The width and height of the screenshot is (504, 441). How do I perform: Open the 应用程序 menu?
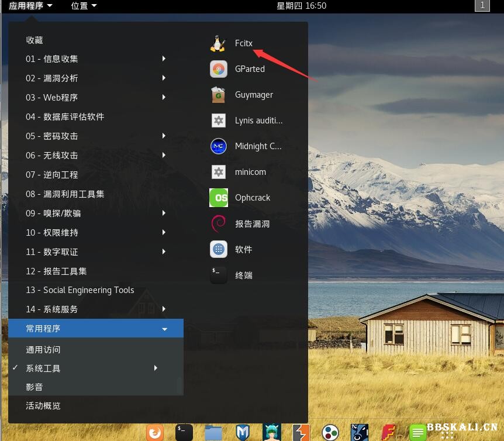(26, 6)
